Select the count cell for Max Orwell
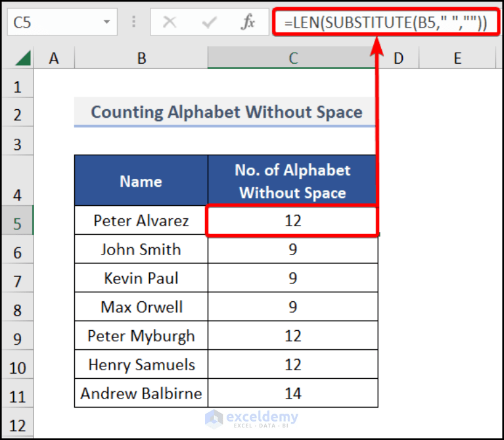504x440 pixels. [x=292, y=306]
